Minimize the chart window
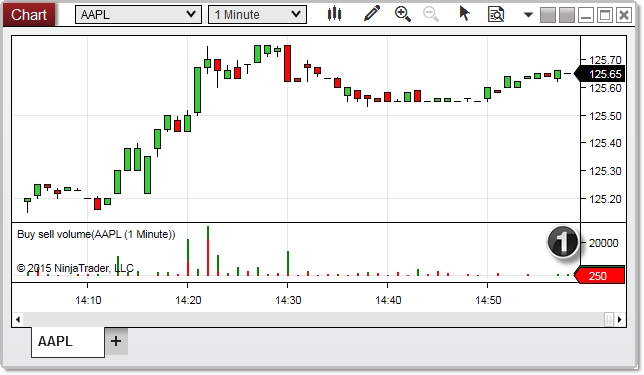This screenshot has height=375, width=644. (x=586, y=15)
